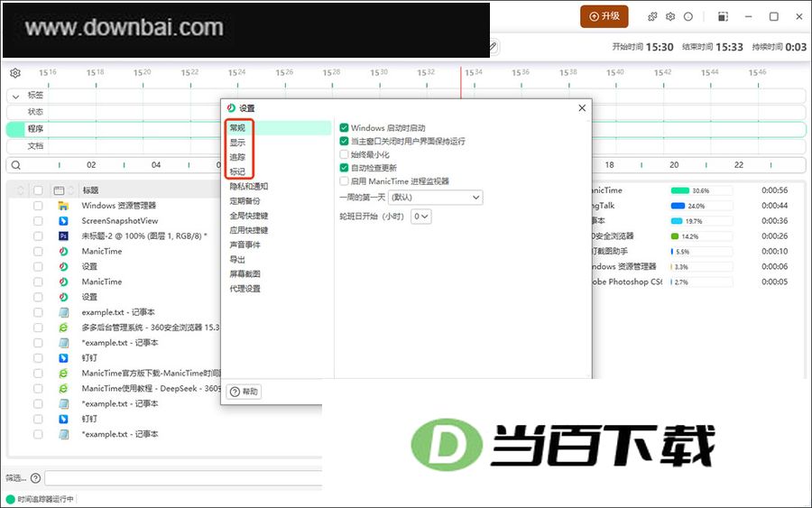Click the ScreenSnapshotView app icon
Image resolution: width=812 pixels, height=508 pixels.
[x=63, y=221]
